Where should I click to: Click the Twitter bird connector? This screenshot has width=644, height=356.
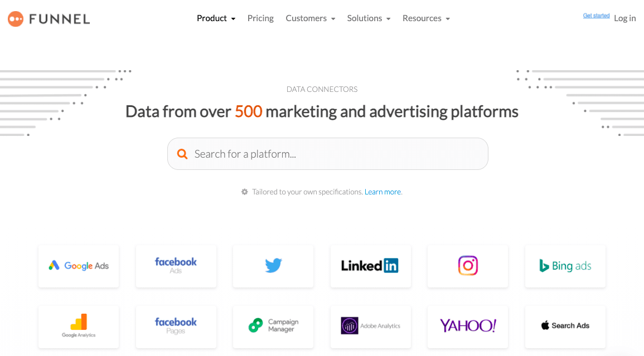(x=273, y=266)
